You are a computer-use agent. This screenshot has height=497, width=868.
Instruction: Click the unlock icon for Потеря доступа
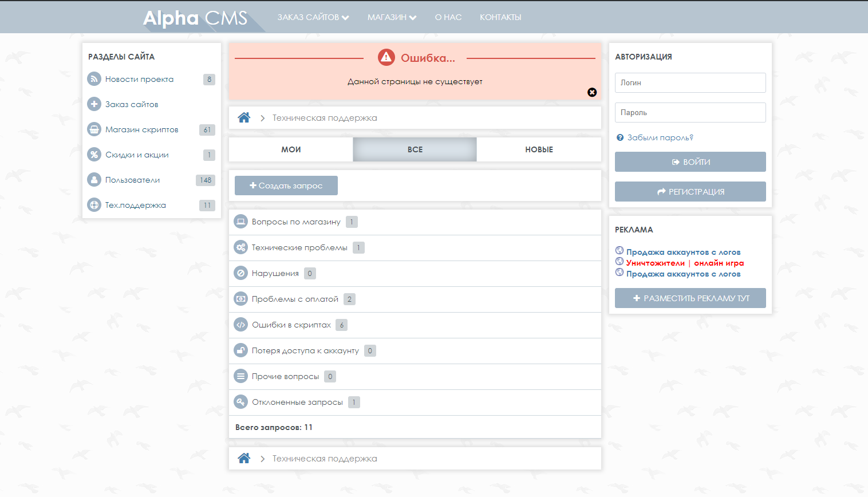(x=241, y=350)
